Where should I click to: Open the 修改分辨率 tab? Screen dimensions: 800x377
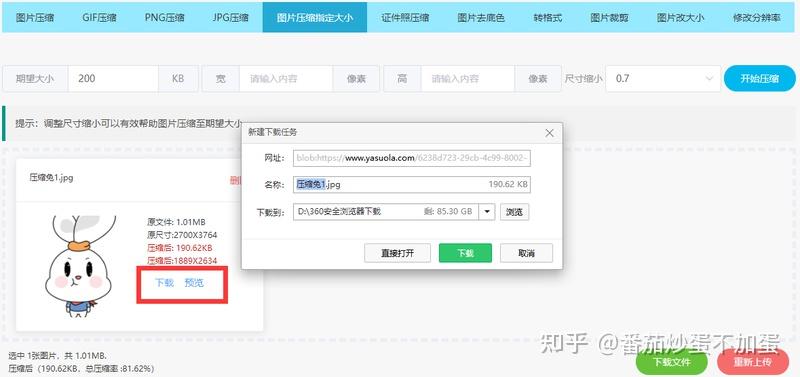tap(756, 17)
